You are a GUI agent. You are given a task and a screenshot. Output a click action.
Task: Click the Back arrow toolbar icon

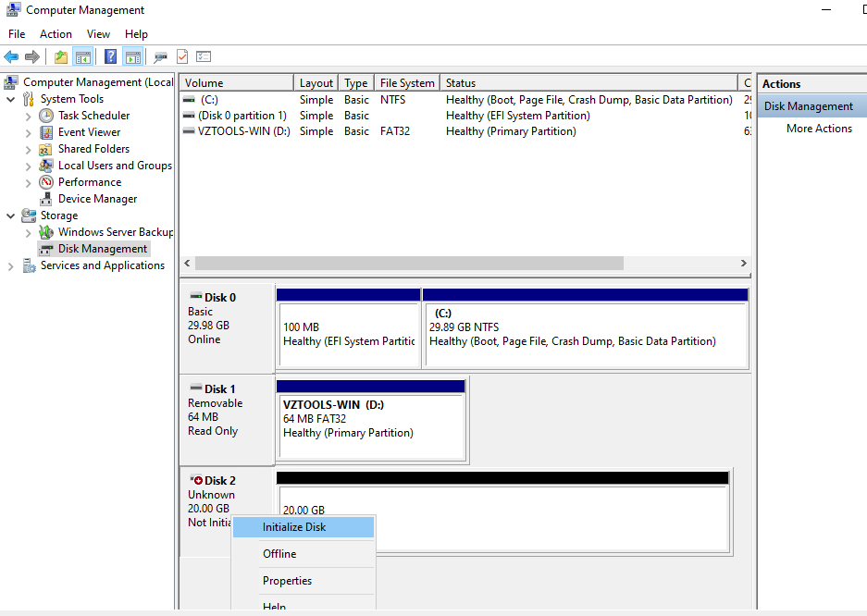(11, 56)
